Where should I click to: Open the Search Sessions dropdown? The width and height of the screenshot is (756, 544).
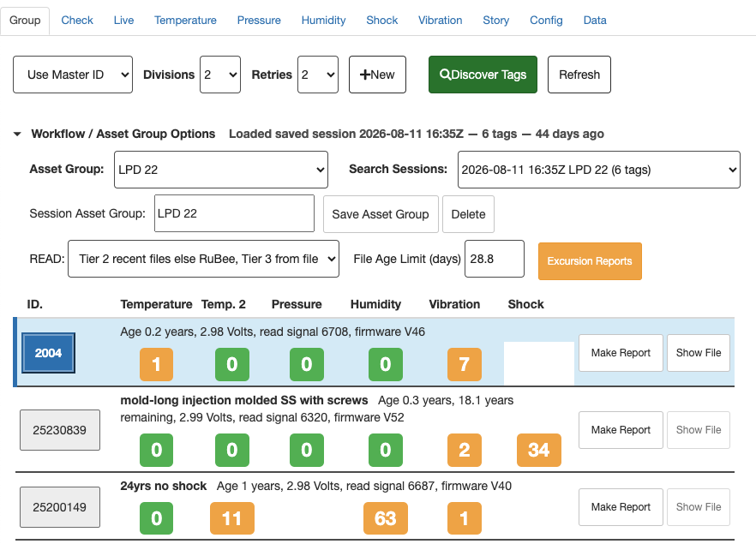click(x=599, y=170)
